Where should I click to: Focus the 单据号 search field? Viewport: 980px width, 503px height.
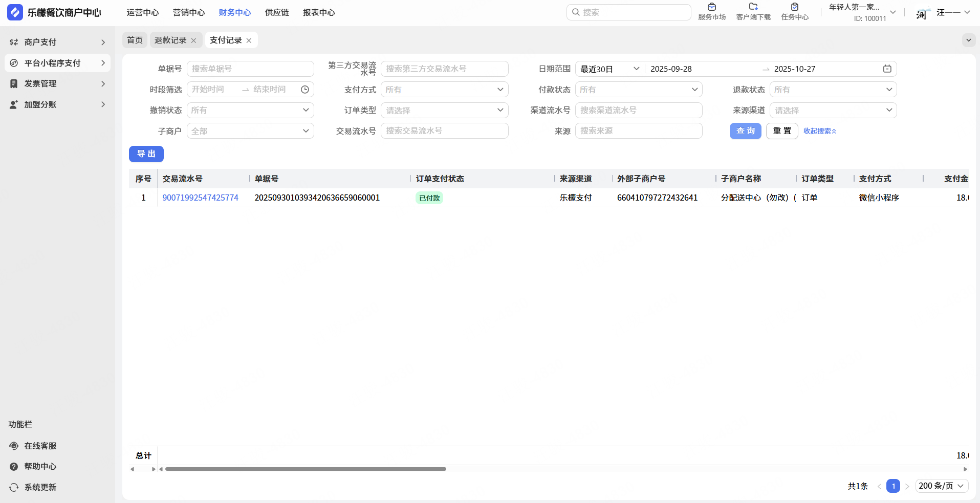pos(250,69)
